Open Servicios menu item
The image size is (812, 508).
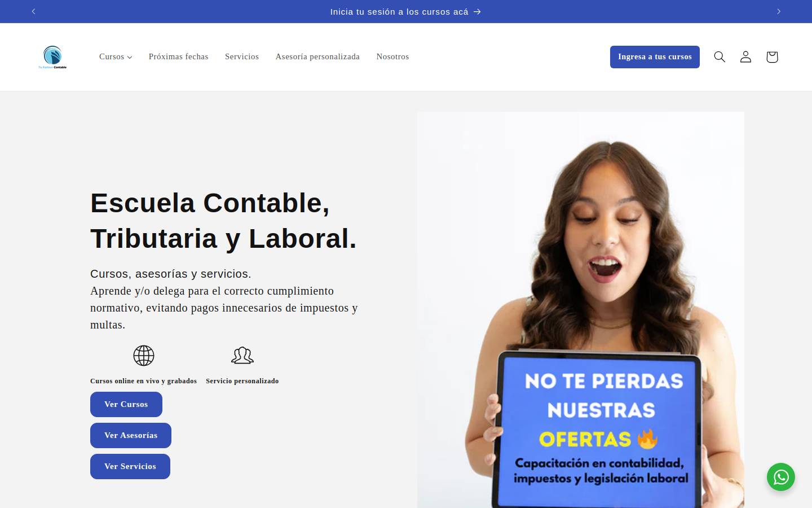coord(242,56)
